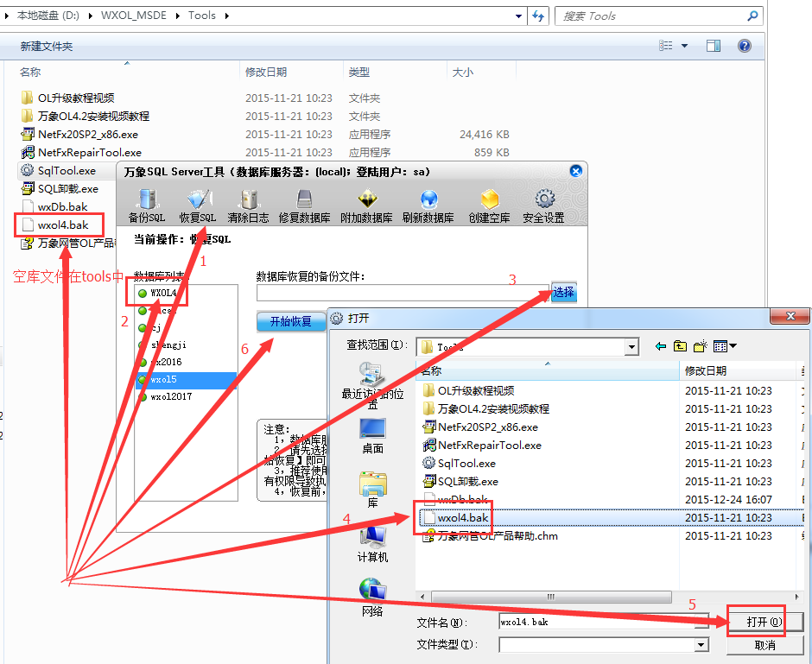Open the 清除日志 clear log tool

tap(249, 203)
